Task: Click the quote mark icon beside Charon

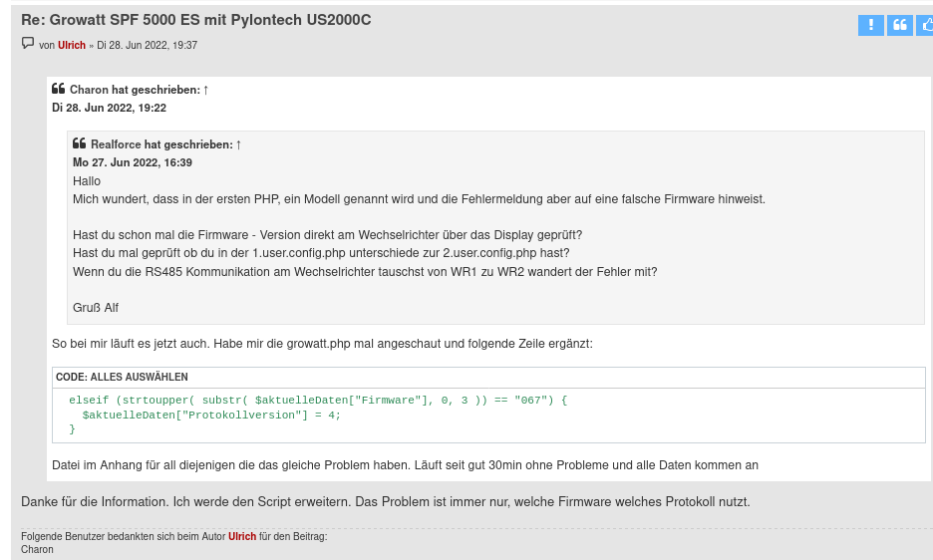Action: tap(59, 89)
